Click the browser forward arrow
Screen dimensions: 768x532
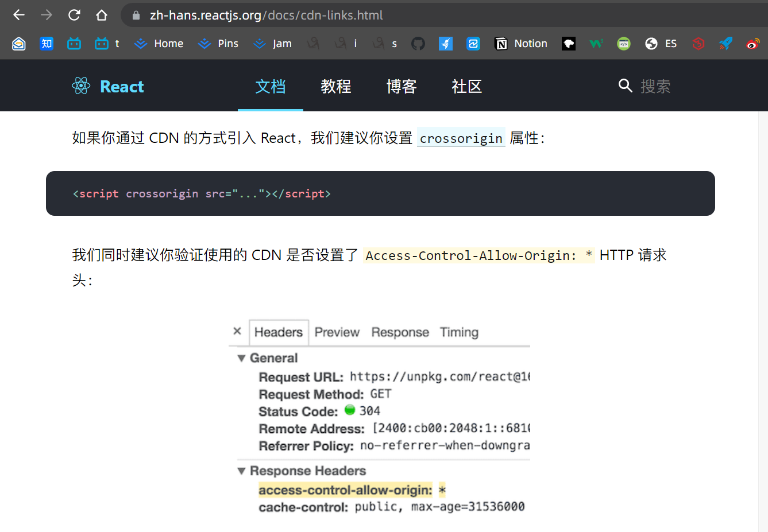coord(47,15)
